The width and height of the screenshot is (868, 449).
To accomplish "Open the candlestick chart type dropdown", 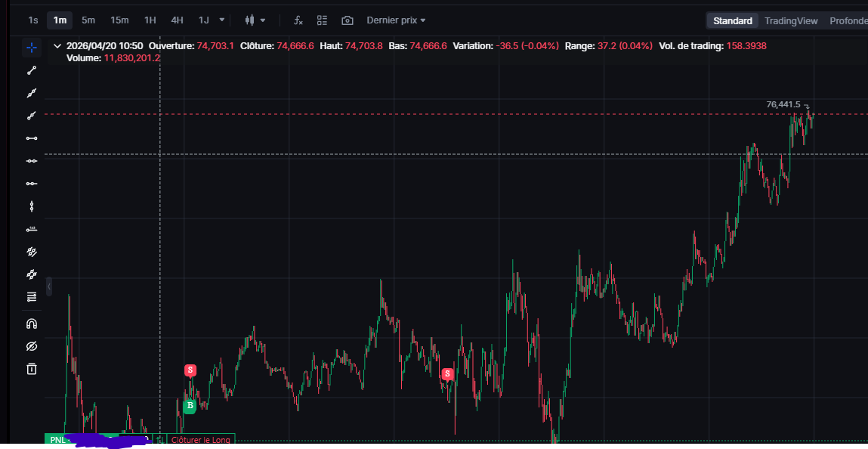I will (x=255, y=20).
